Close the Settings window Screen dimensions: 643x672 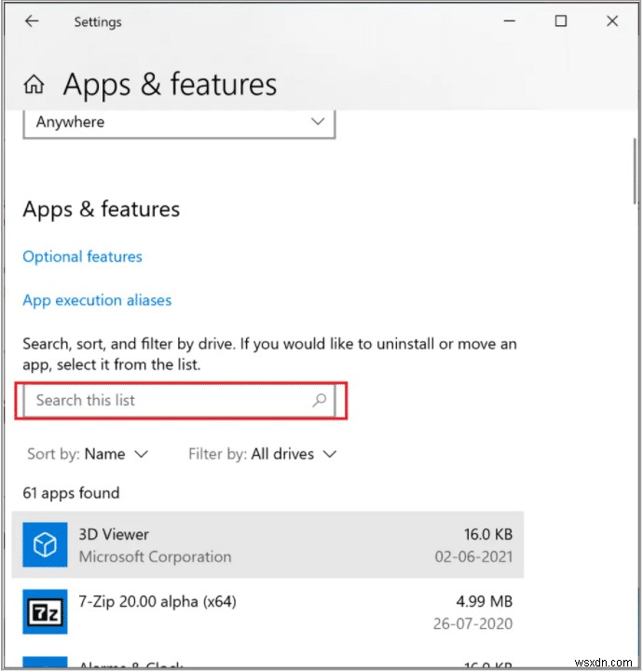(x=612, y=21)
